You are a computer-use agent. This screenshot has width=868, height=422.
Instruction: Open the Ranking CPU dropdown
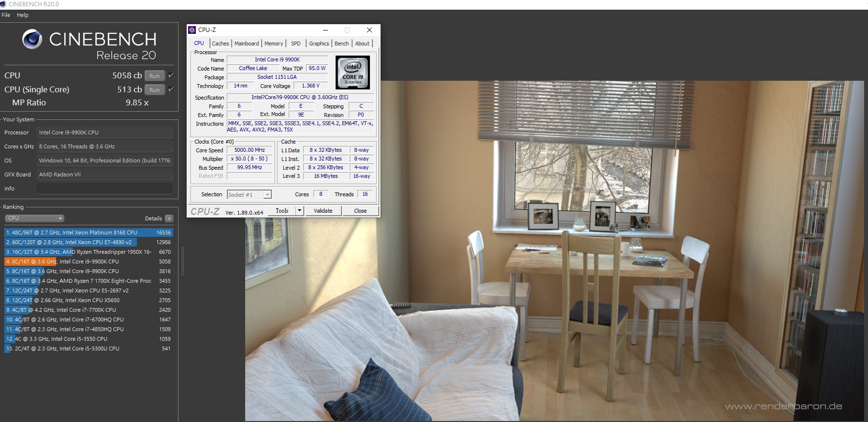coord(35,218)
